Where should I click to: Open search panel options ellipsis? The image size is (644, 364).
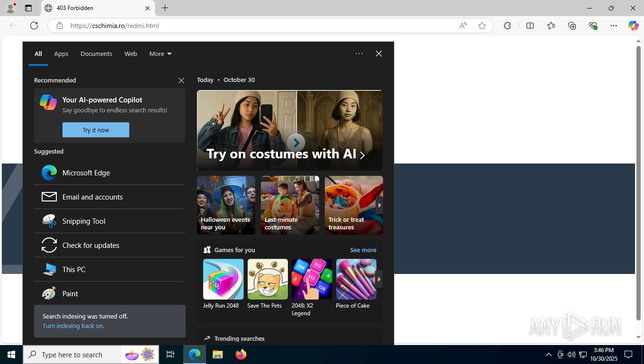[359, 54]
